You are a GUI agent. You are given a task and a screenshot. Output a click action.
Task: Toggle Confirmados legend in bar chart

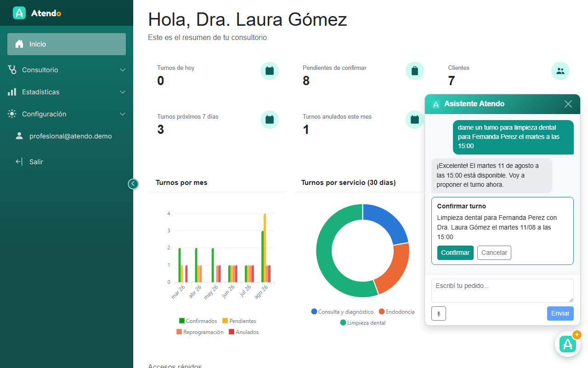click(x=198, y=321)
